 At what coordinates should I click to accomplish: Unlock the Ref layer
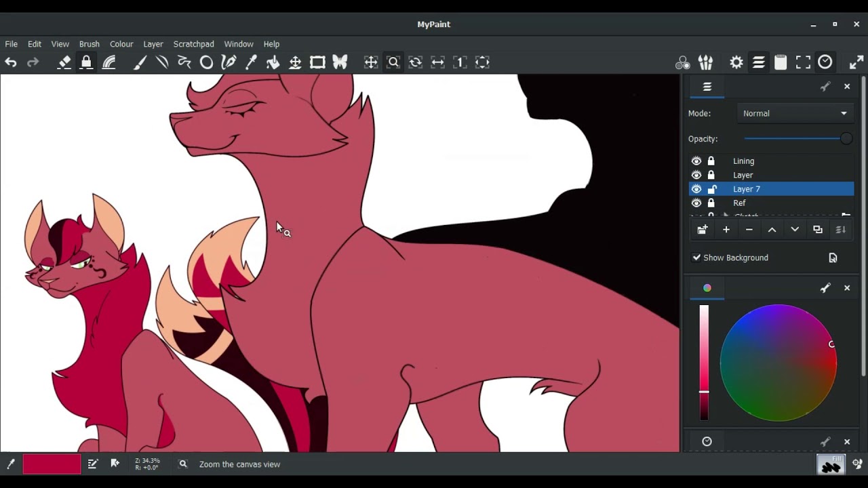pyautogui.click(x=711, y=203)
